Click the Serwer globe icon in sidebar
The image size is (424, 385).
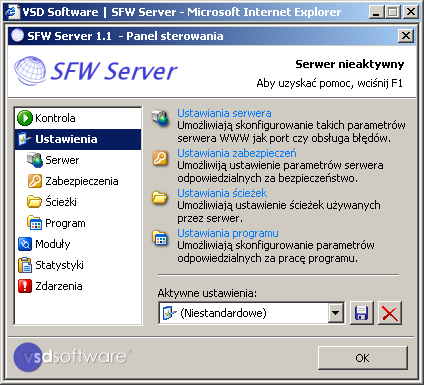(x=35, y=160)
